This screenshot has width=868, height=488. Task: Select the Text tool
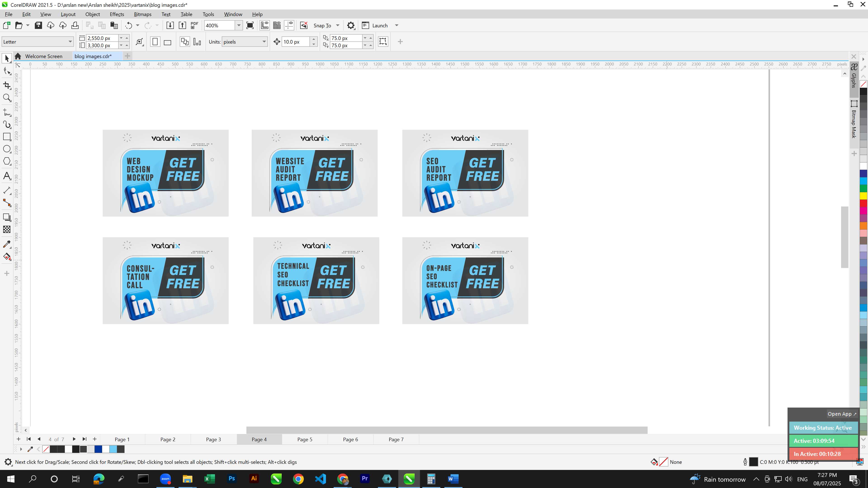[x=7, y=176]
